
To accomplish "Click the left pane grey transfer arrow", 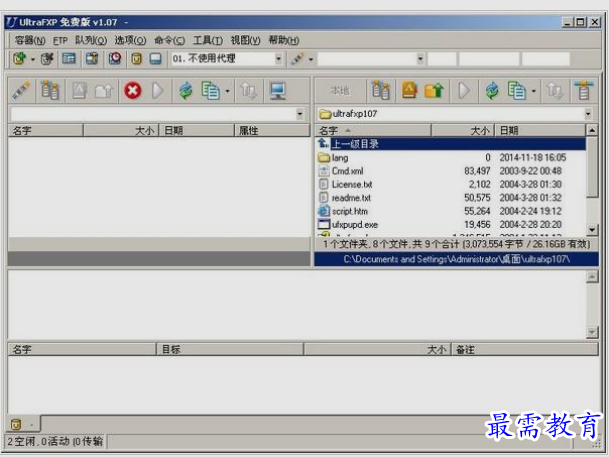I will (157, 91).
